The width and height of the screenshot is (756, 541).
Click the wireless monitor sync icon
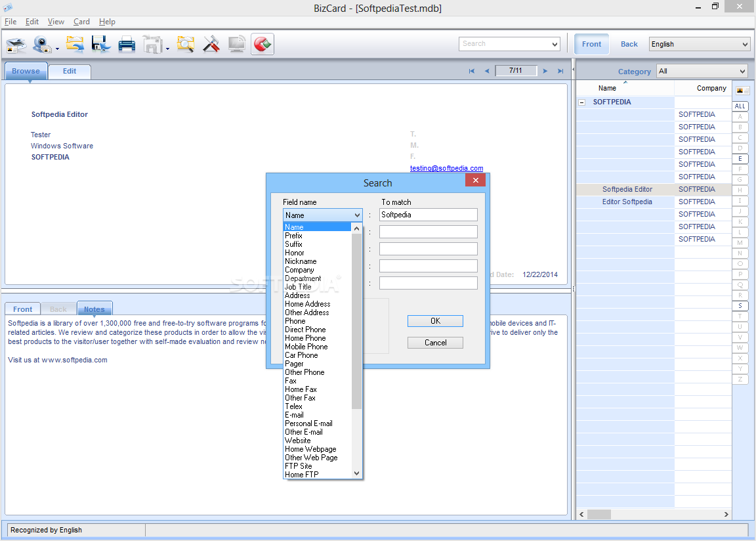point(237,45)
